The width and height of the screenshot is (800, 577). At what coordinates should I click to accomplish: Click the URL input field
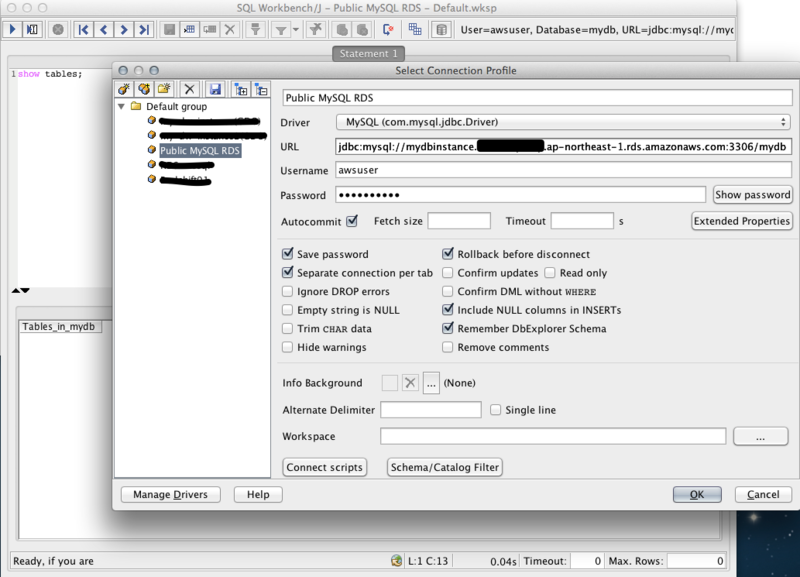tap(563, 146)
